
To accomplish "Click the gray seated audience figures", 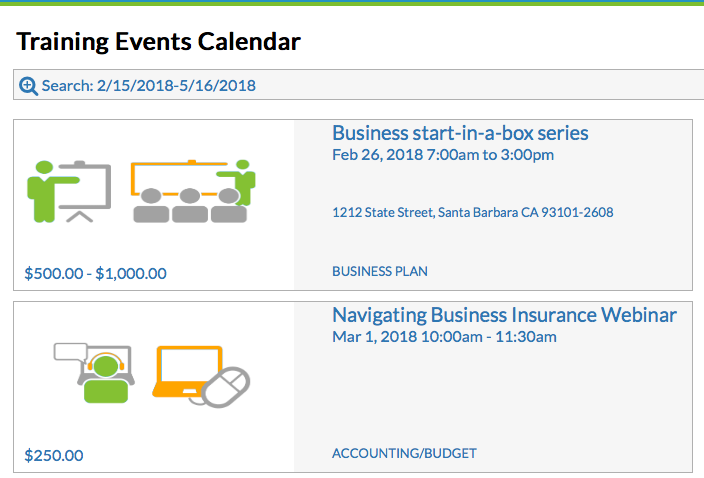I will pos(188,206).
